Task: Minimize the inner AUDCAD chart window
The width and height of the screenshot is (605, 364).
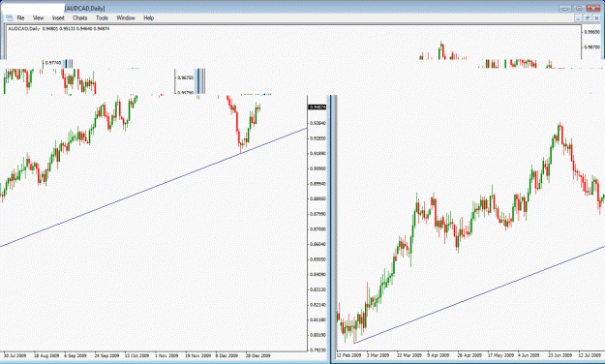Action: 578,18
